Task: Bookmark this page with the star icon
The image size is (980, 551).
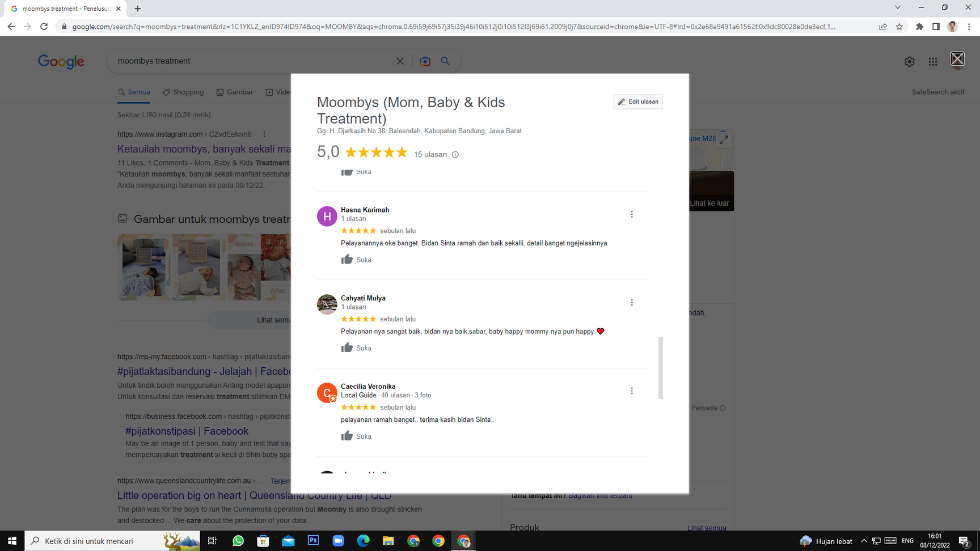Action: [899, 27]
